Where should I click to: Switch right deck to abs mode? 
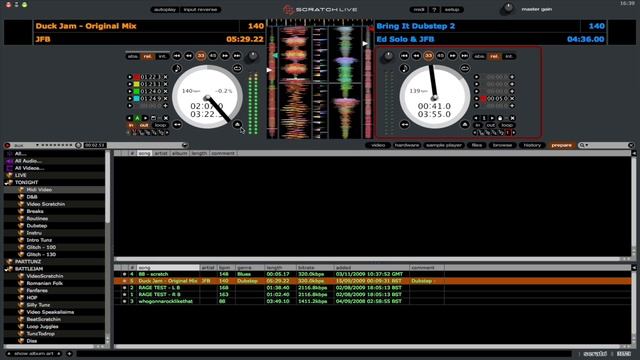(479, 56)
